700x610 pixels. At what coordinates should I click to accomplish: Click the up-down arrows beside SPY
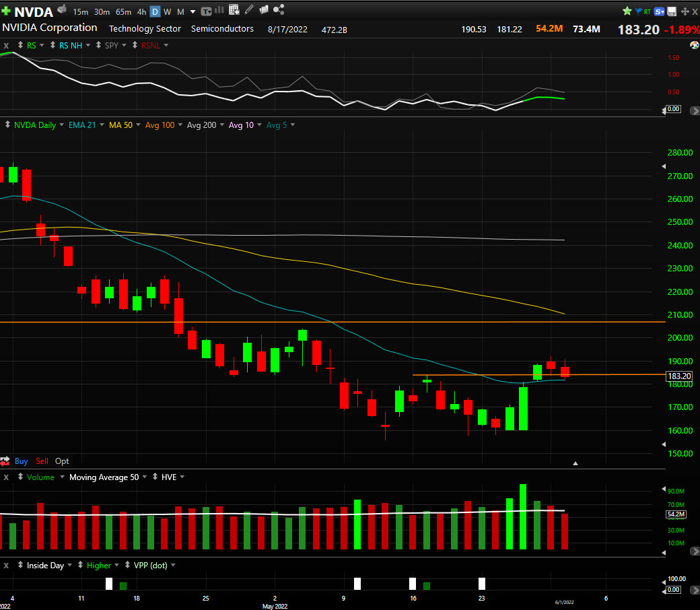(98, 45)
